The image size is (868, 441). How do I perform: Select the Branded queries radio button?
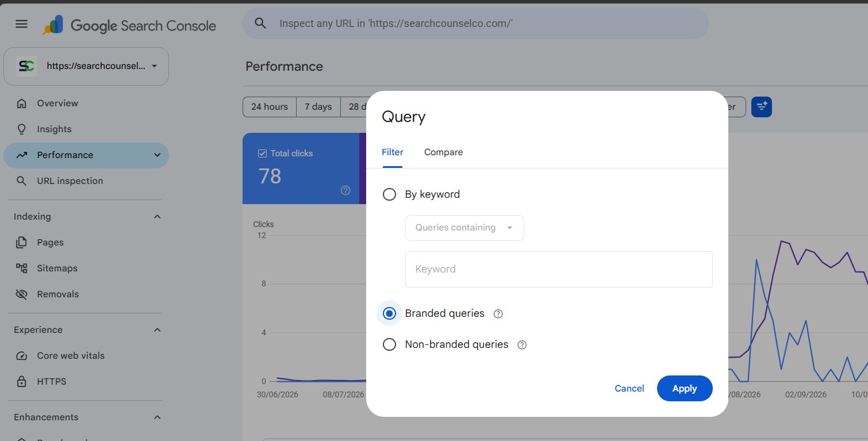tap(389, 313)
